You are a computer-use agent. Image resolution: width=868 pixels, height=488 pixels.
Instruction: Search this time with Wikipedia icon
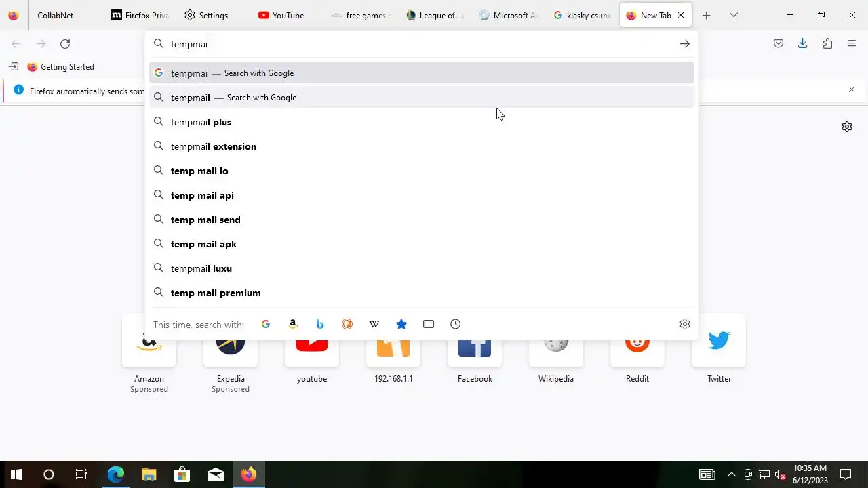[x=374, y=324]
